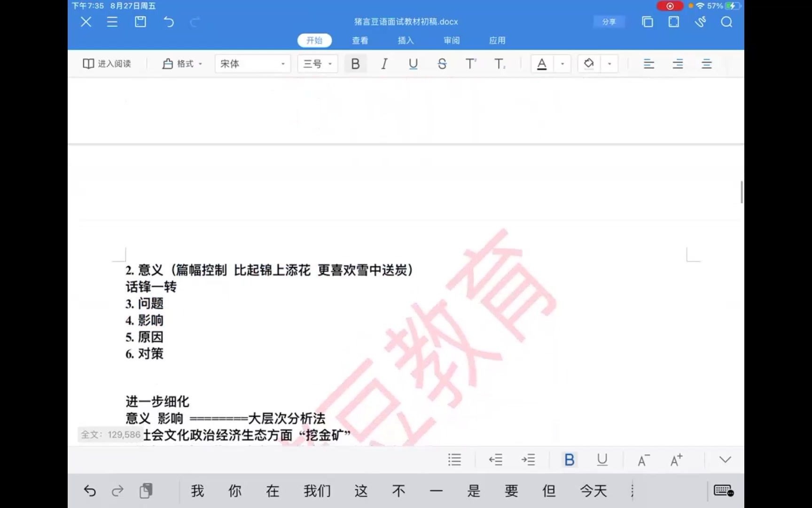Viewport: 812px width, 508px height.
Task: Tap the paste clipboard icon on the keyboard bar
Action: [x=146, y=491]
